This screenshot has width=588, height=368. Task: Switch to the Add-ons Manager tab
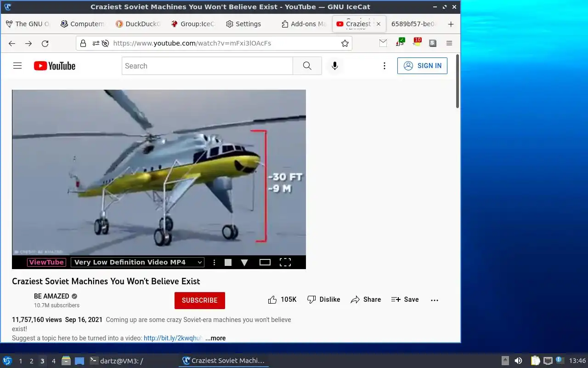coord(303,24)
